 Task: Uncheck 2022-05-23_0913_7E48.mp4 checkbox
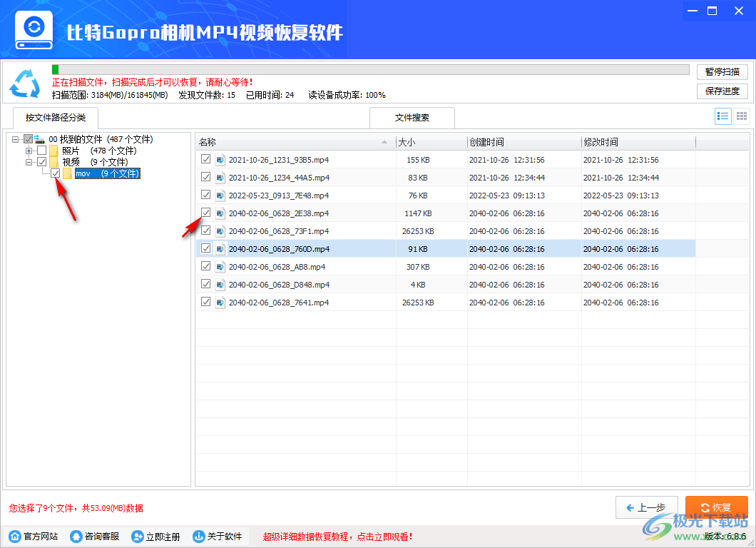(206, 194)
